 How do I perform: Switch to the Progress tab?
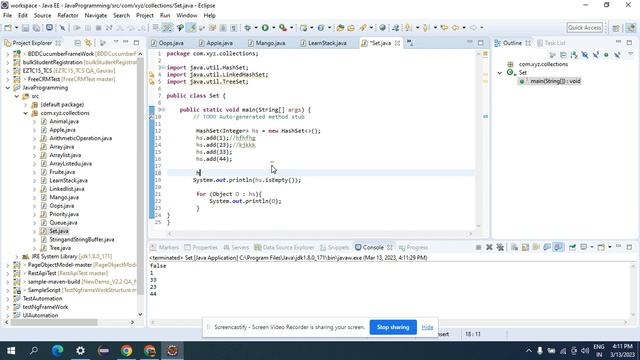pyautogui.click(x=414, y=247)
